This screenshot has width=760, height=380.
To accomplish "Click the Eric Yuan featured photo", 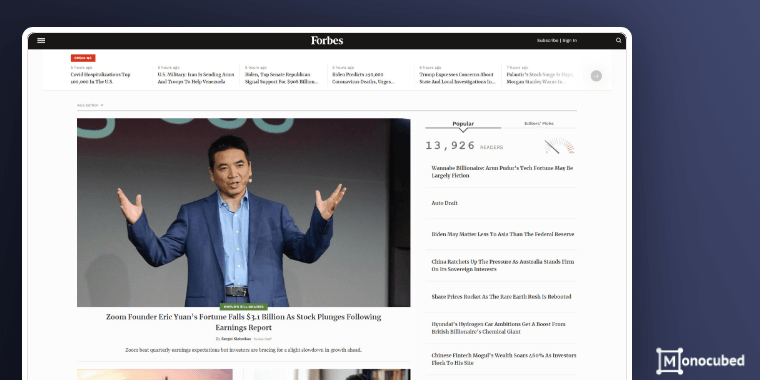I will click(x=243, y=212).
